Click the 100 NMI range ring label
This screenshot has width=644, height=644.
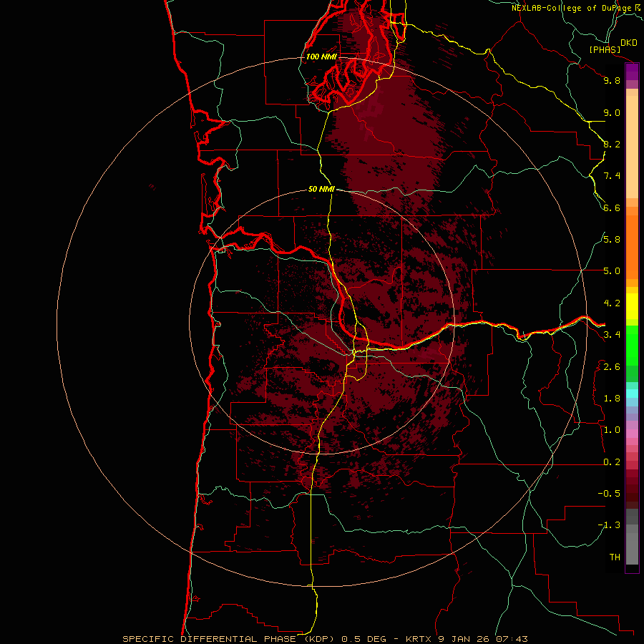click(x=321, y=57)
